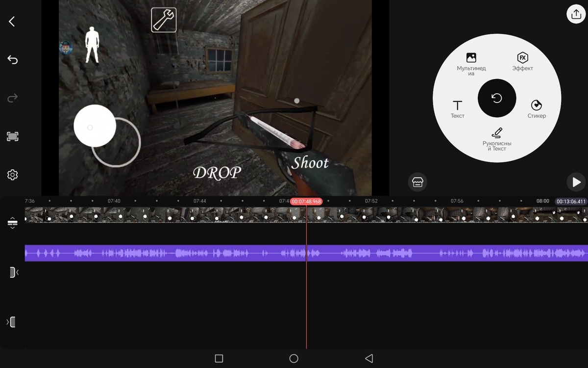588x368 pixels.
Task: Redo the last undone edit
Action: [12, 98]
